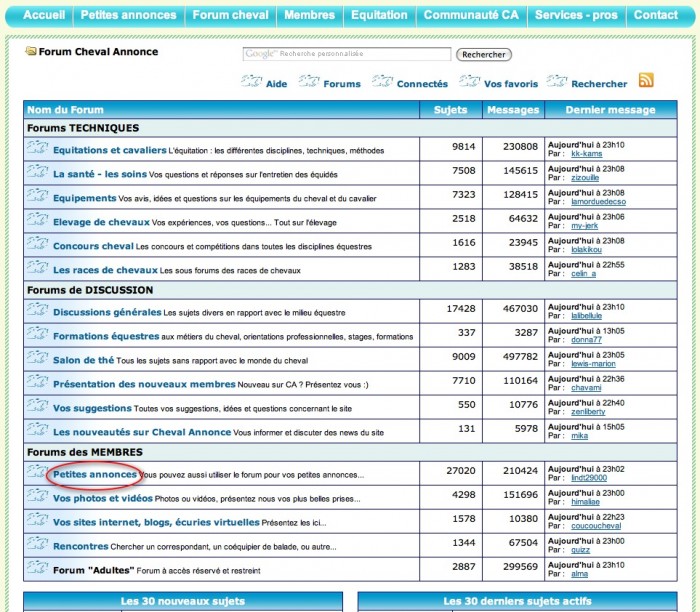
Task: Open the Equipements forum link
Action: pos(85,198)
